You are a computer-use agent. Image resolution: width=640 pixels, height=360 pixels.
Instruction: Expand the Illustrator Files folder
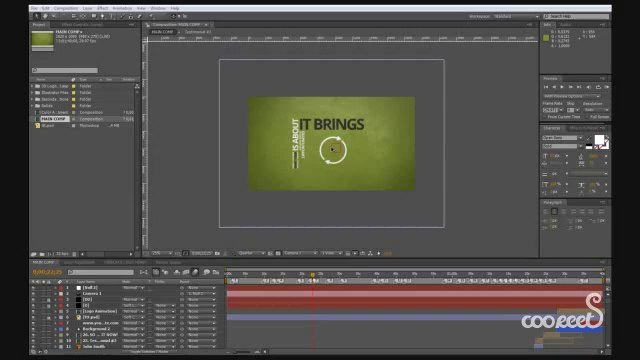click(x=32, y=93)
